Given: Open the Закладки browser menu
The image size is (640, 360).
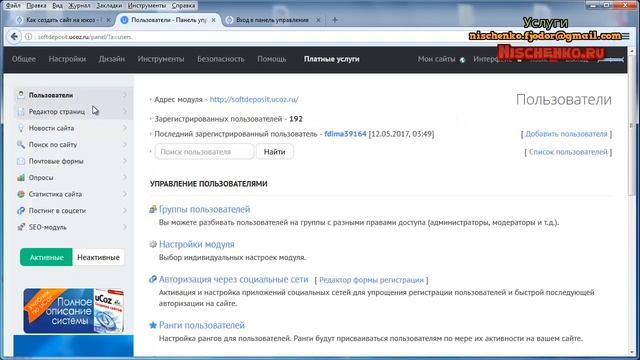Looking at the screenshot, I should pos(109,5).
